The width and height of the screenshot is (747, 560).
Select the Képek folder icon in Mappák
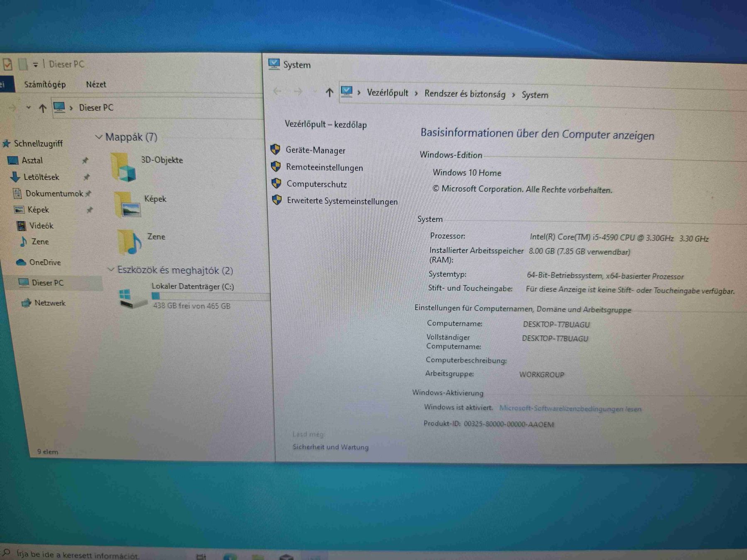[128, 205]
